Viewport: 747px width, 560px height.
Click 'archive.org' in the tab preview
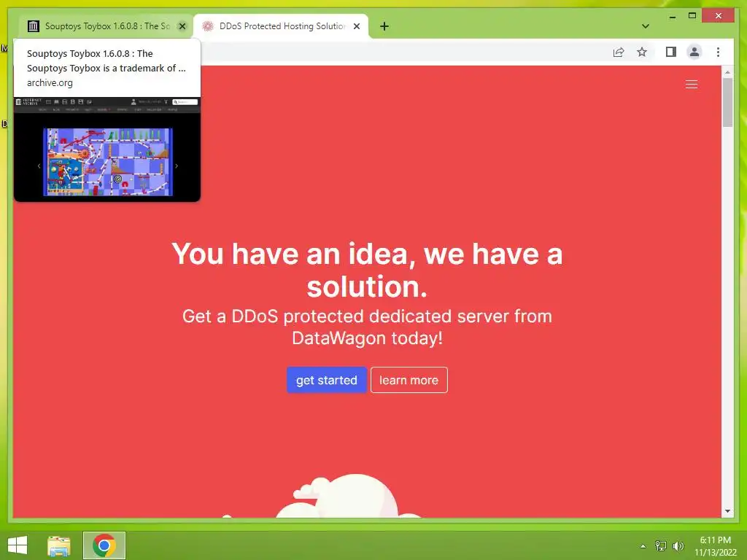[50, 83]
